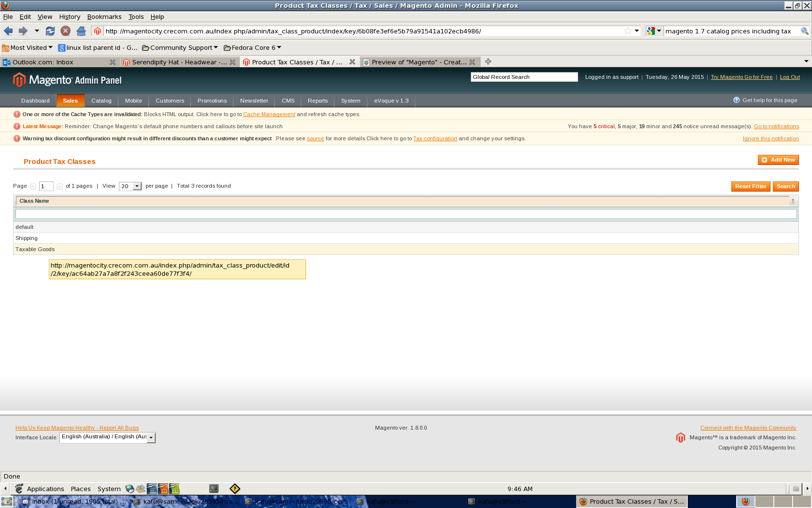This screenshot has height=508, width=812.
Task: Click the Class Name filter input field
Action: coord(406,214)
